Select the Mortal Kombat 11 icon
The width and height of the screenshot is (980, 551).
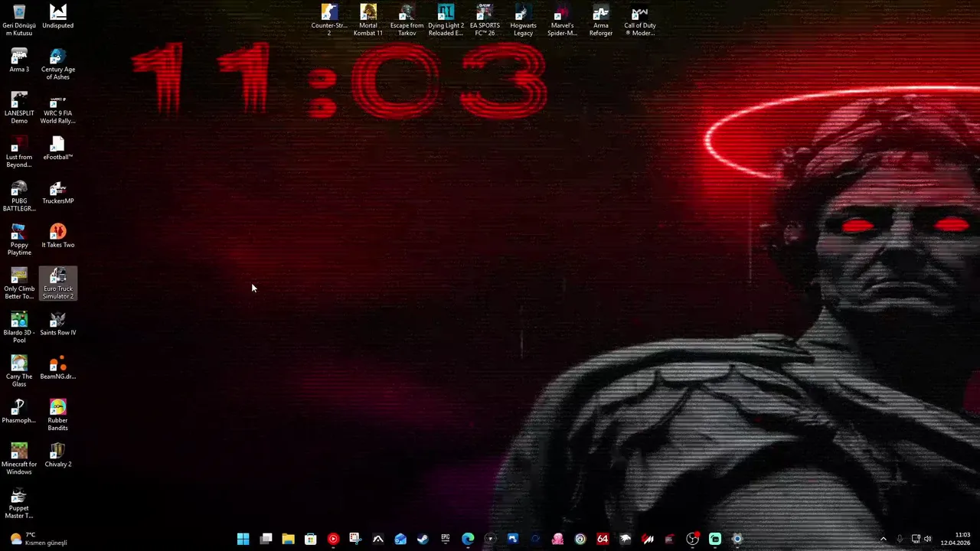[x=368, y=20]
